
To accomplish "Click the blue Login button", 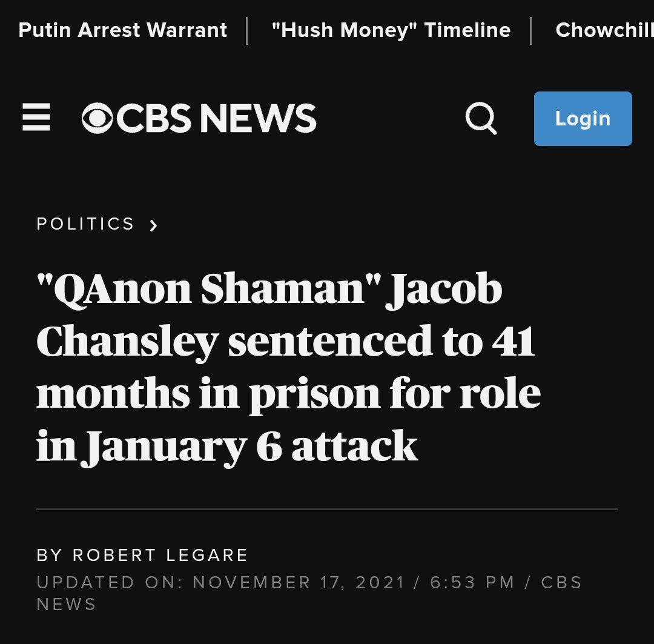I will pyautogui.click(x=583, y=119).
